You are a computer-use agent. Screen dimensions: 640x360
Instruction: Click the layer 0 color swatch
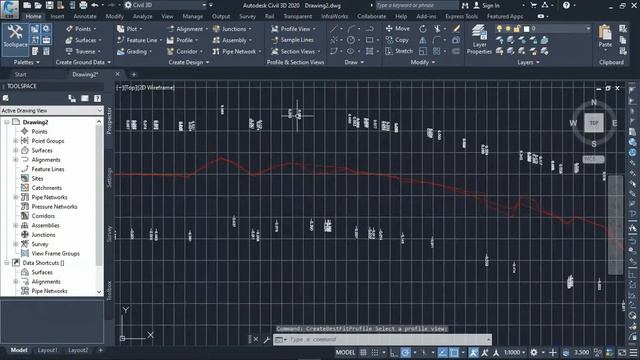(526, 29)
